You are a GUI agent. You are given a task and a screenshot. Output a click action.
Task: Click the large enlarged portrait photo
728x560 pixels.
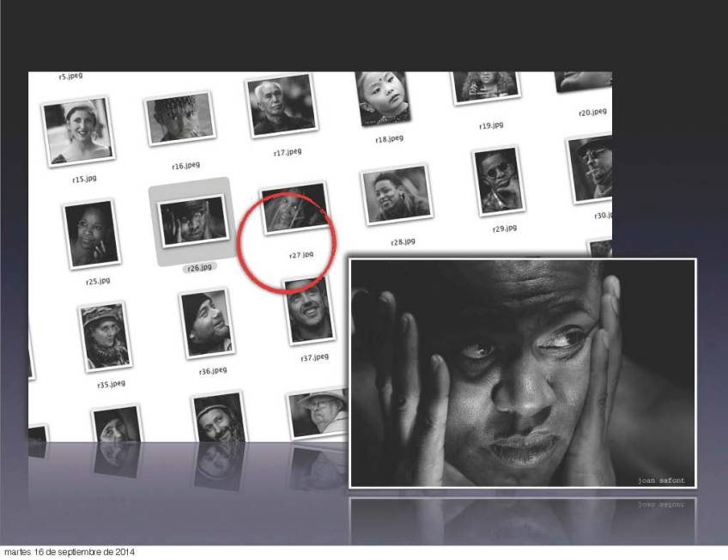(x=522, y=372)
